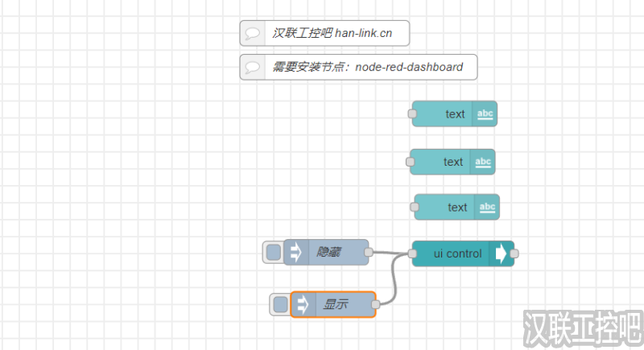
Task: Click the abc icon on the middle text node
Action: [483, 162]
